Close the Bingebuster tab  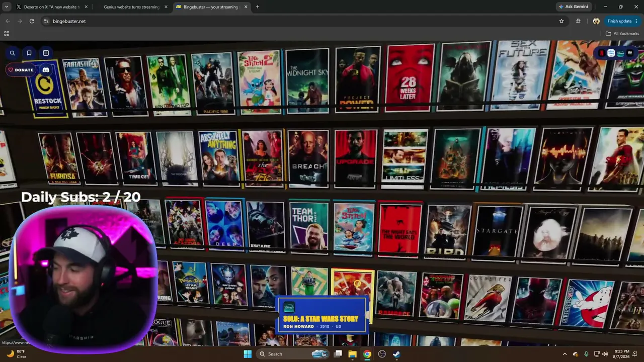coord(246,7)
